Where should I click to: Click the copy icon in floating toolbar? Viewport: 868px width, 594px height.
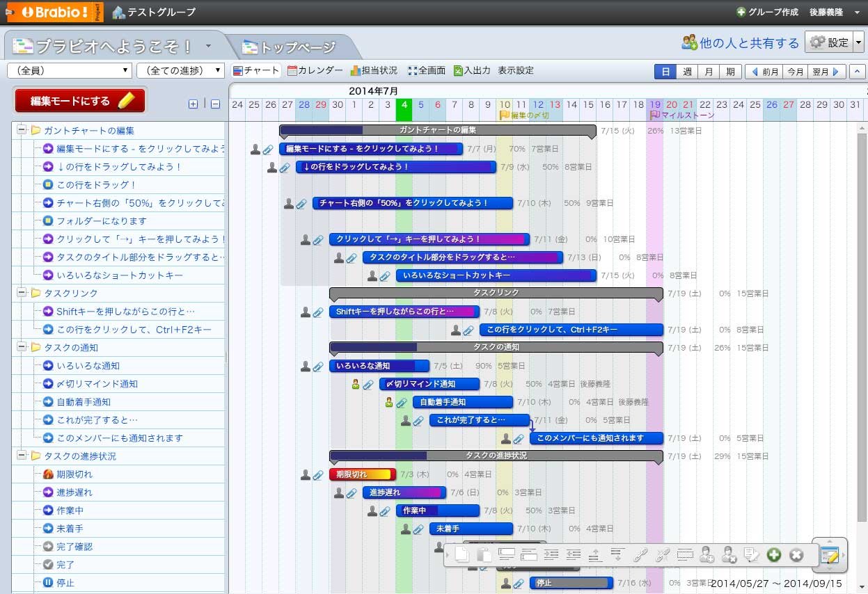click(x=461, y=554)
